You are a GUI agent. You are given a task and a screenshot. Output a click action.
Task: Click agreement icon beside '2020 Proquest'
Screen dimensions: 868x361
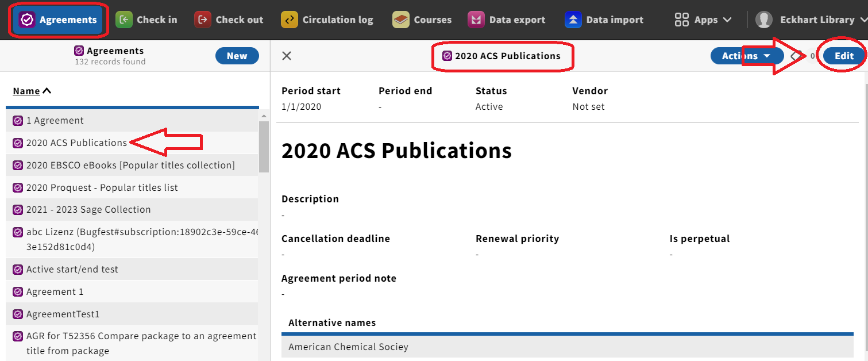(18, 187)
